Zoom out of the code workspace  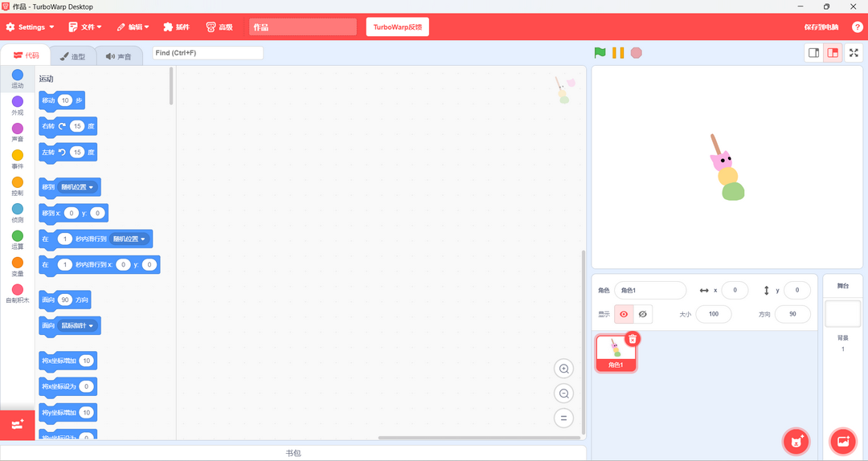(x=564, y=394)
